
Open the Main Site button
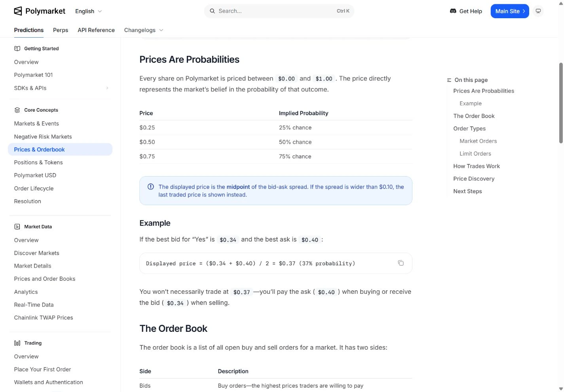(510, 11)
